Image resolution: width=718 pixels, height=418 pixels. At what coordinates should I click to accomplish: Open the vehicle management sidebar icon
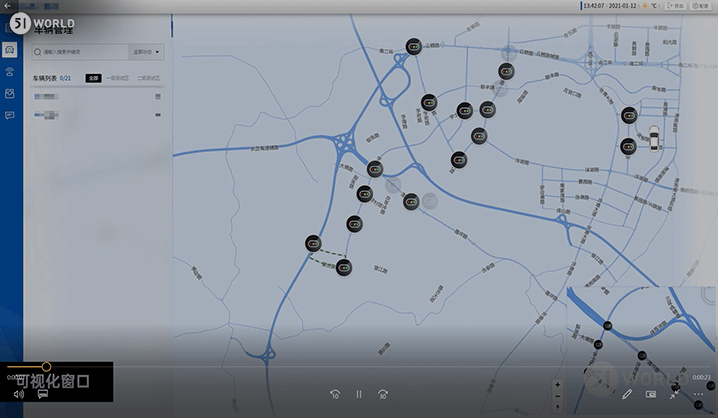(x=10, y=49)
